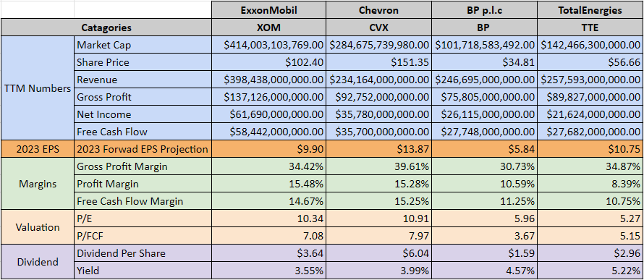
Task: Click Chevron gross profit margin 39.61%
Action: [x=378, y=166]
